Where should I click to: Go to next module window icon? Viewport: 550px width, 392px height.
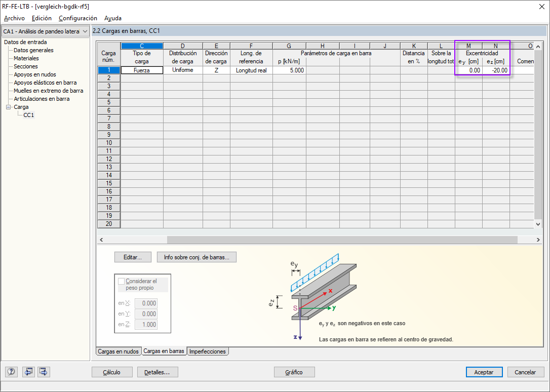[x=43, y=372]
